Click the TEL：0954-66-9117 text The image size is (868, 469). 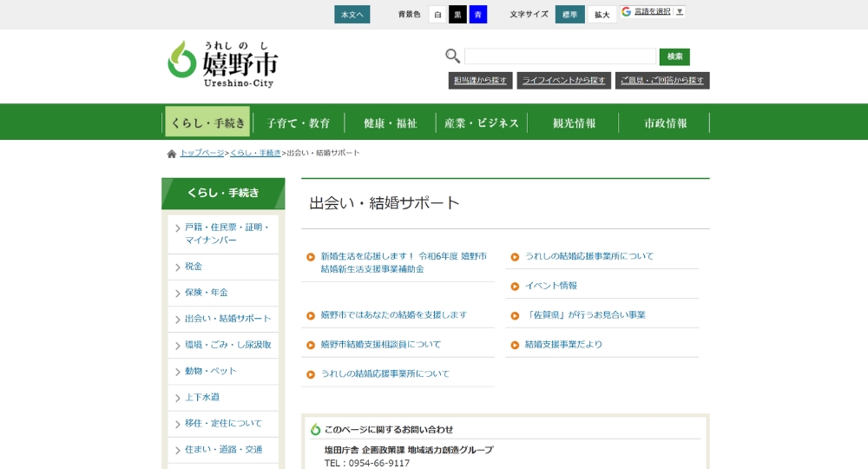coord(367,463)
